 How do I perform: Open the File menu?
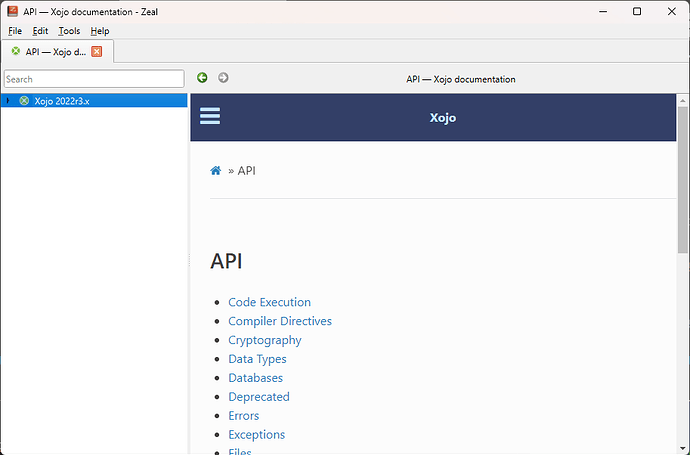(15, 31)
